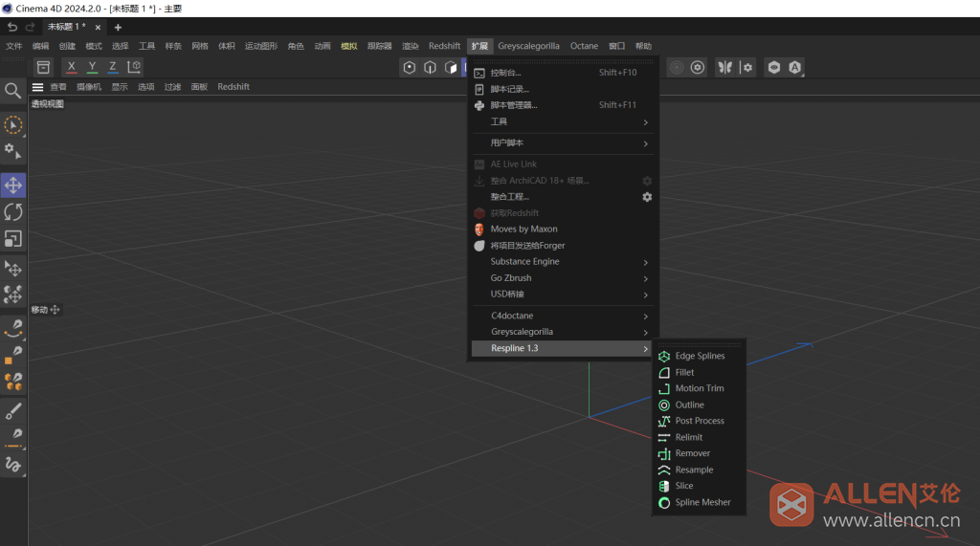
Task: Click the viewport layout icon near axis buttons
Action: [43, 67]
